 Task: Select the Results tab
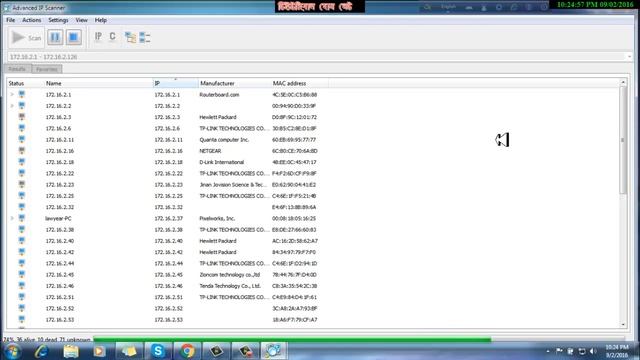click(x=17, y=69)
